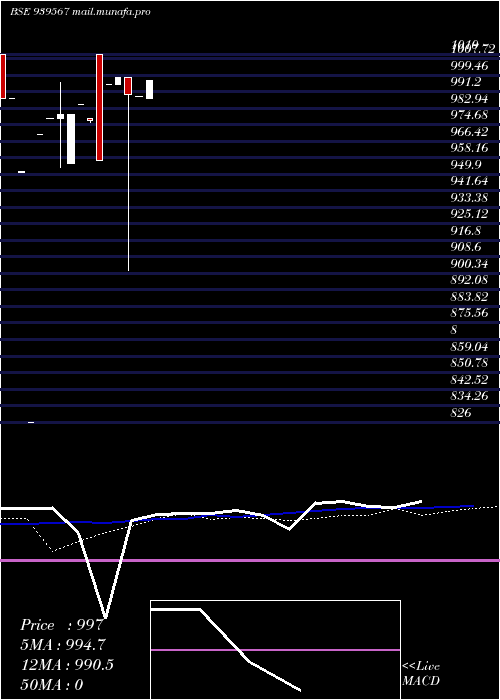Open the Live MACD inset chart
The image size is (500, 700).
(275, 650)
